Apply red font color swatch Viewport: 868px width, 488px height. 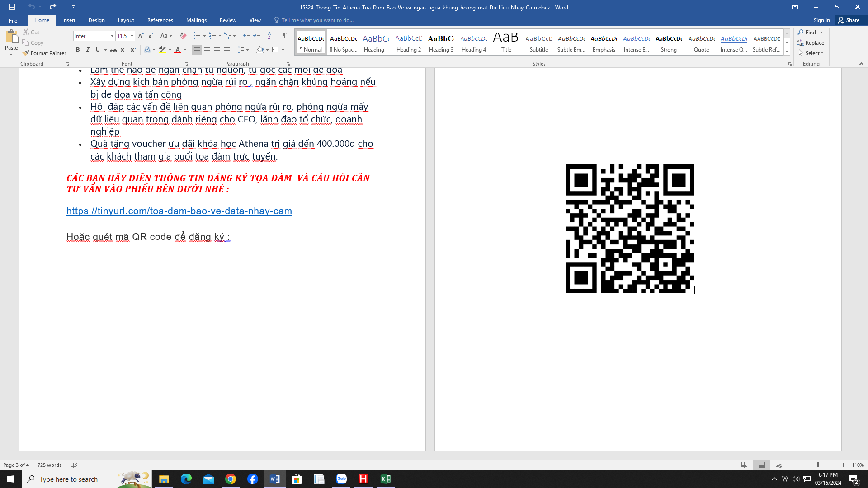178,50
